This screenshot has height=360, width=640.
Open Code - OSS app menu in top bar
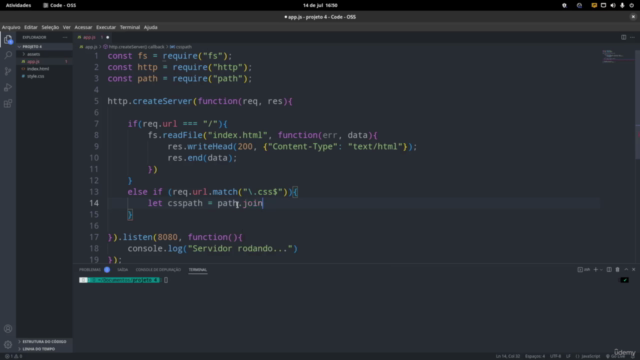[60, 5]
